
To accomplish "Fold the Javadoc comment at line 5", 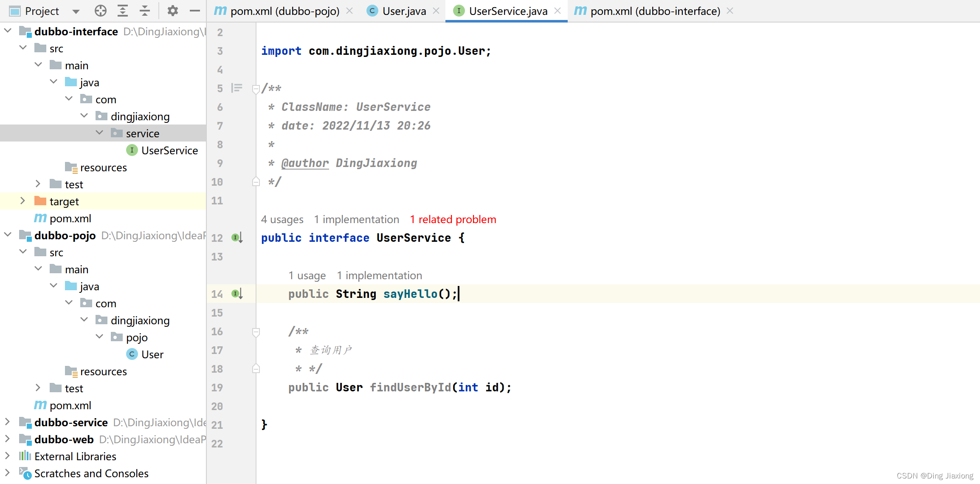I will [256, 89].
